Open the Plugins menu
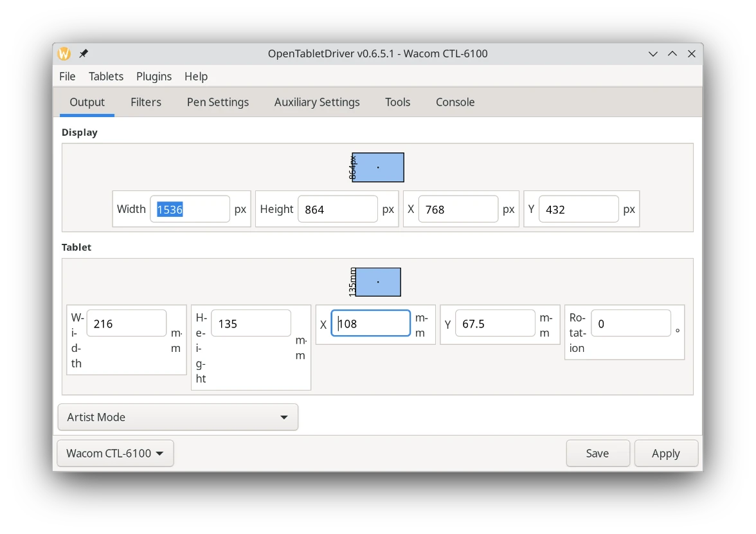 (x=154, y=77)
